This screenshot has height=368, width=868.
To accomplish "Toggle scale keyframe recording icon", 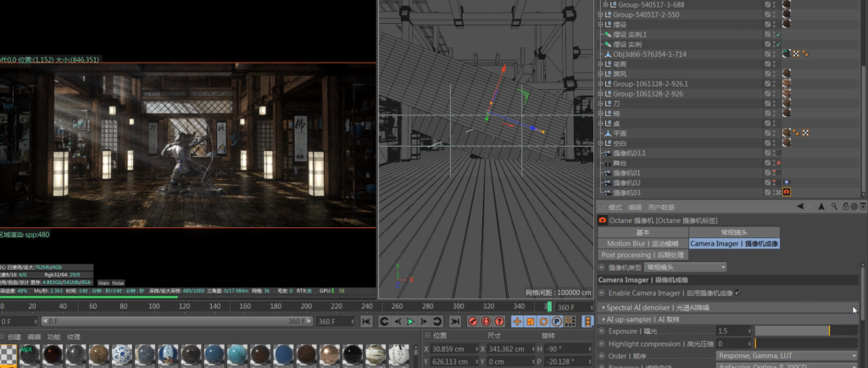I will (x=530, y=321).
